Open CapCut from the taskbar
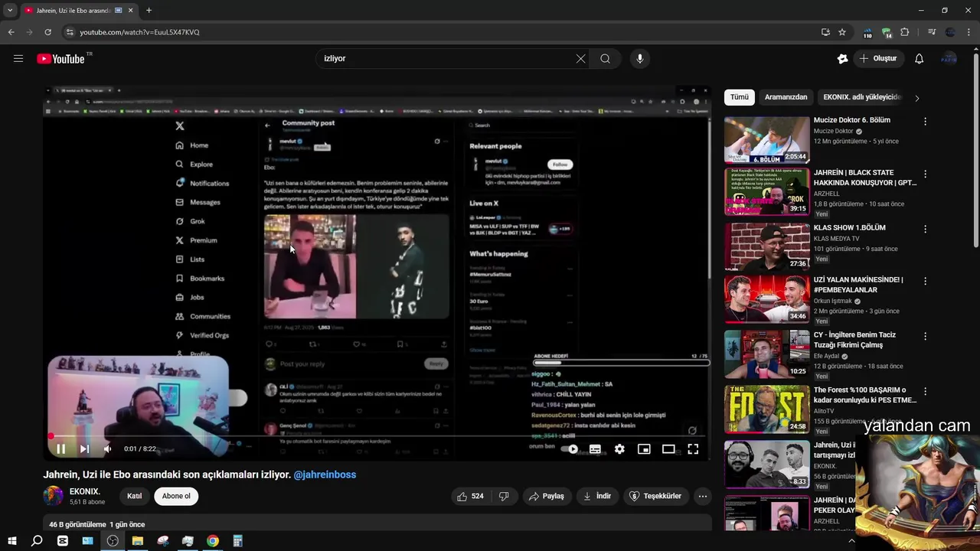 tap(63, 541)
